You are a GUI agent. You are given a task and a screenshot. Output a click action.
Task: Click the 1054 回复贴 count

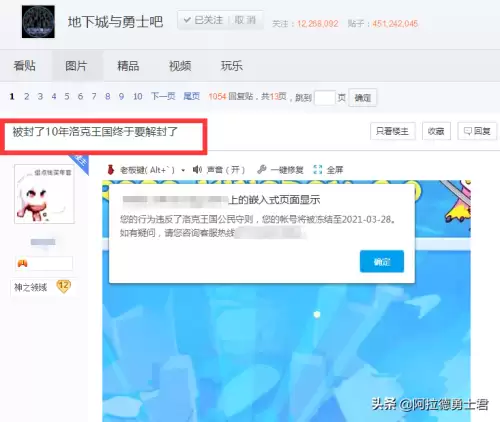230,96
